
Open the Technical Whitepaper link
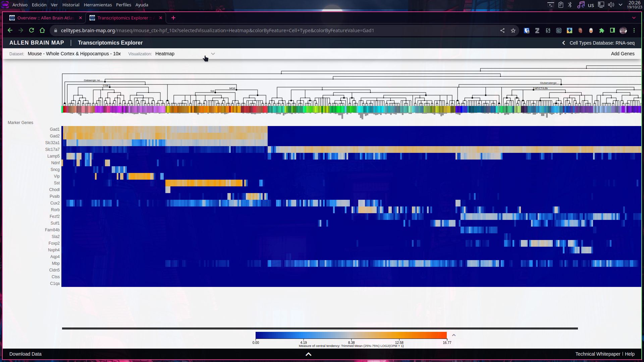coord(598,354)
